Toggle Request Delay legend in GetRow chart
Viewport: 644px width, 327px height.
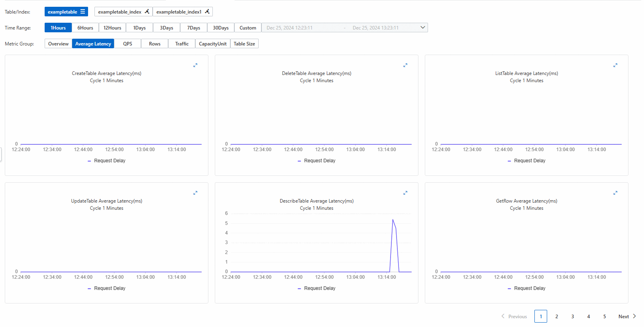pos(526,288)
